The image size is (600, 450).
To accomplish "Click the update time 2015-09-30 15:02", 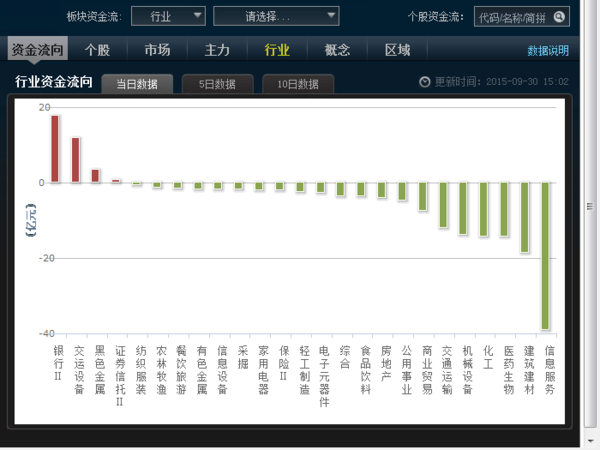I will point(527,82).
